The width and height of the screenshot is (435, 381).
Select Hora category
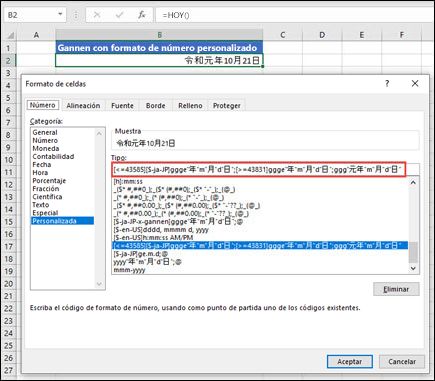(x=40, y=173)
